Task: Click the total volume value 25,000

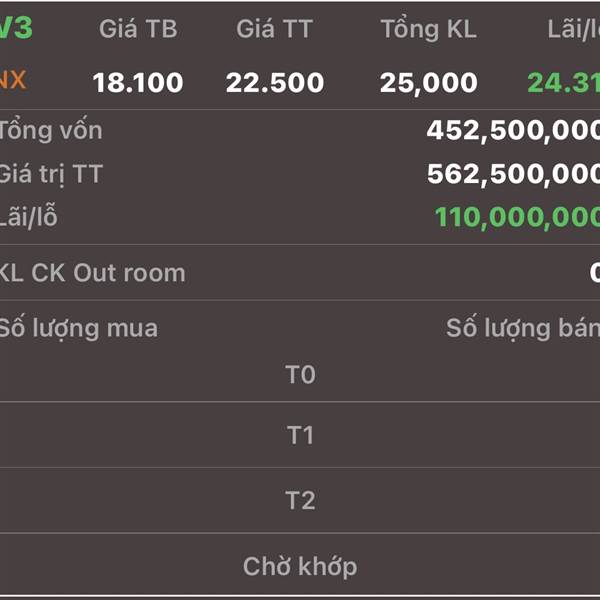Action: (x=429, y=83)
